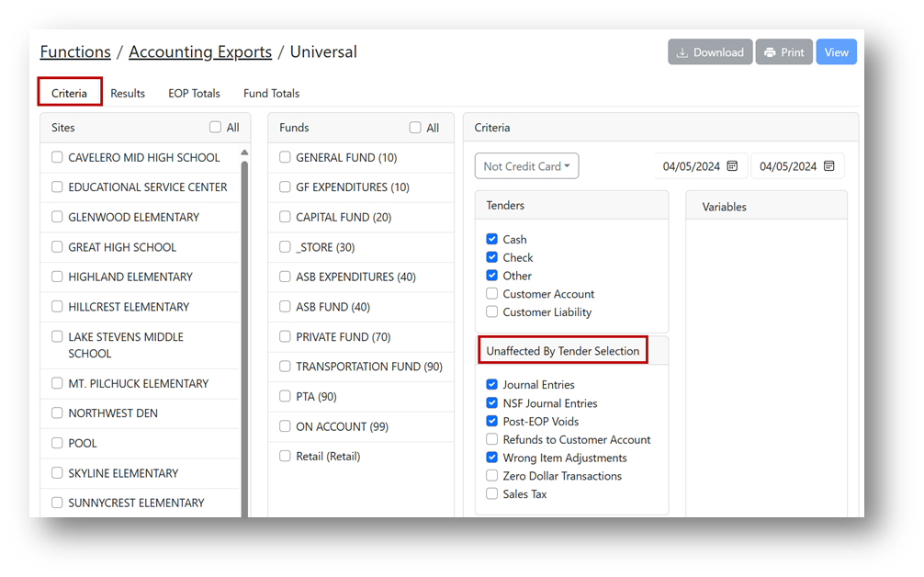The height and width of the screenshot is (577, 924).
Task: Tick the GLENWOOD ELEMENTARY checkbox
Action: click(x=57, y=216)
